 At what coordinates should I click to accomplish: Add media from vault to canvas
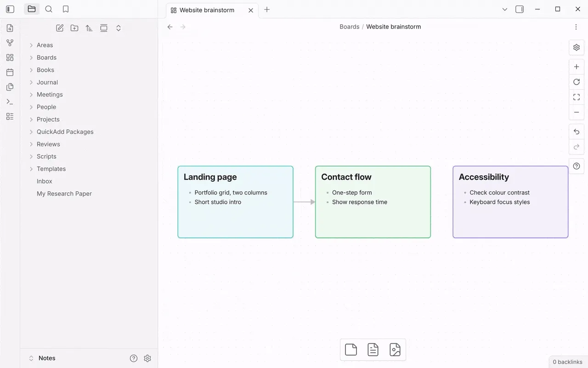[395, 350]
